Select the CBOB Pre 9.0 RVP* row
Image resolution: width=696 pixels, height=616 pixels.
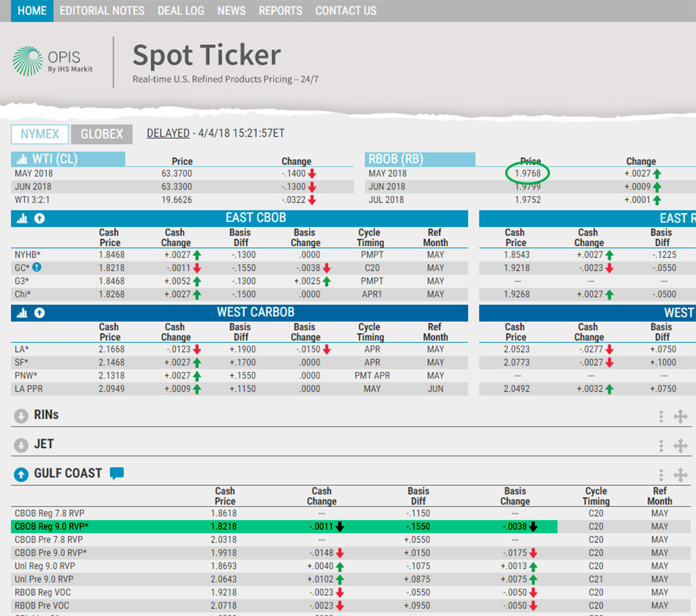pos(350,553)
